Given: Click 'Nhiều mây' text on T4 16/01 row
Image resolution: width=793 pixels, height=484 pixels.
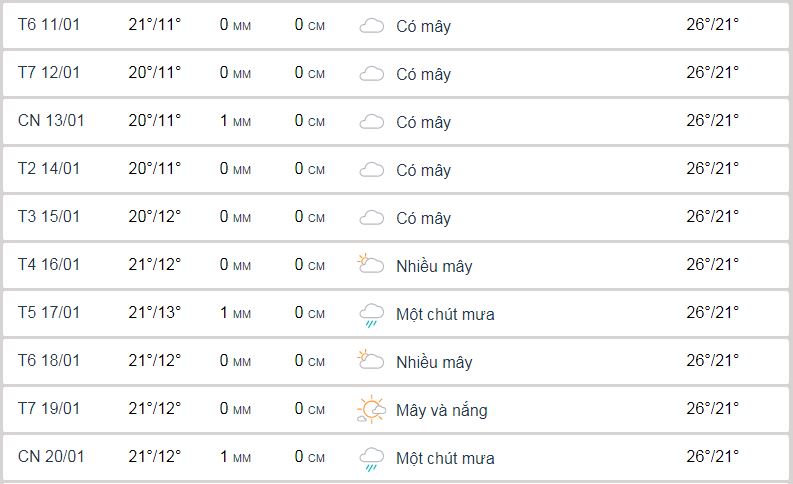Looking at the screenshot, I should [434, 266].
